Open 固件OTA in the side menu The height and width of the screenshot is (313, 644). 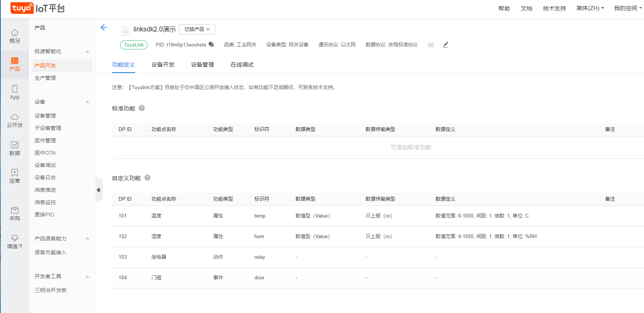tap(45, 153)
